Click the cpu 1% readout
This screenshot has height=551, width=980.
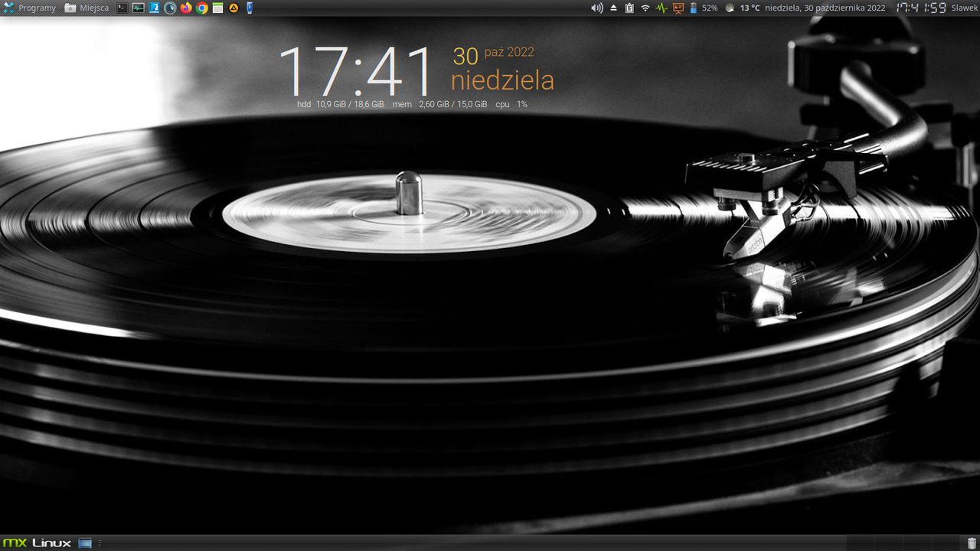pyautogui.click(x=511, y=104)
